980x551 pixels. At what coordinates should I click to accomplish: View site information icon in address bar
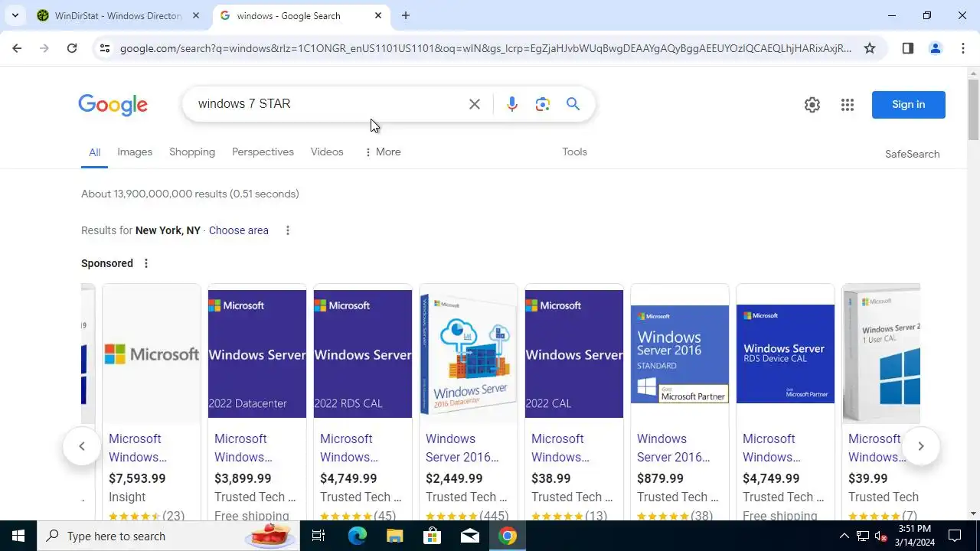(105, 48)
